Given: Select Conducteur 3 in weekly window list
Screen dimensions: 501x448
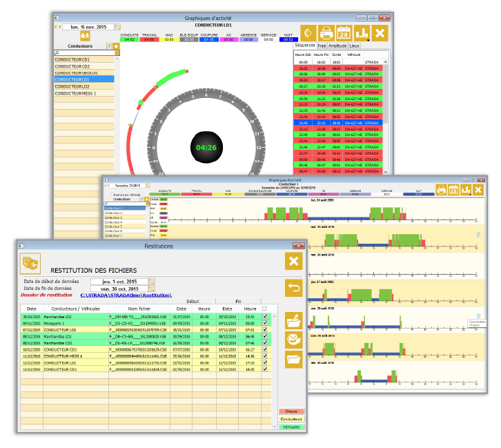Looking at the screenshot, I should (125, 217).
